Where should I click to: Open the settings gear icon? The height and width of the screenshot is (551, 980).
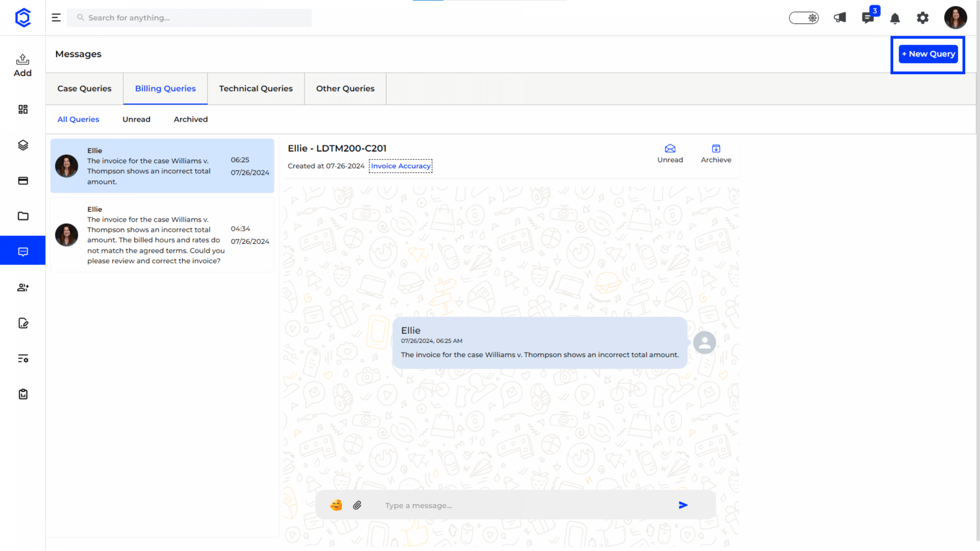(x=922, y=17)
